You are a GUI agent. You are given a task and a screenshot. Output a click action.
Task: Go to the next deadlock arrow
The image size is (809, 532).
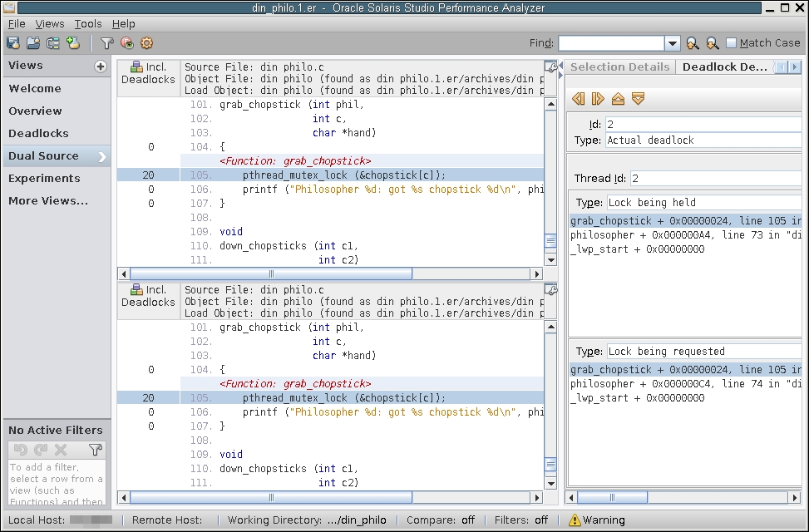coord(598,99)
